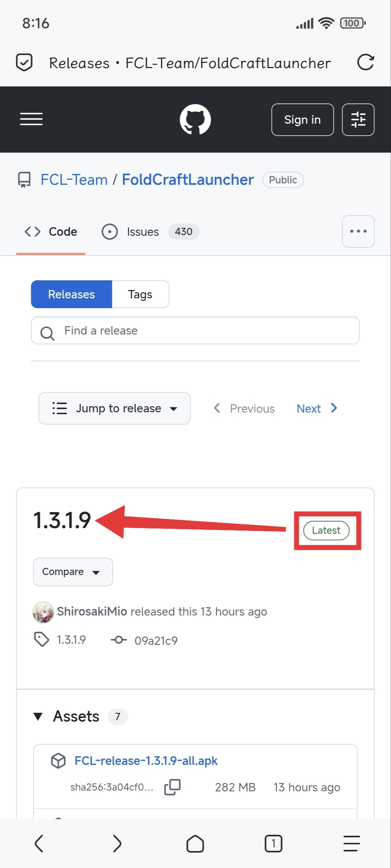
Task: Click the Previous page link
Action: point(244,408)
